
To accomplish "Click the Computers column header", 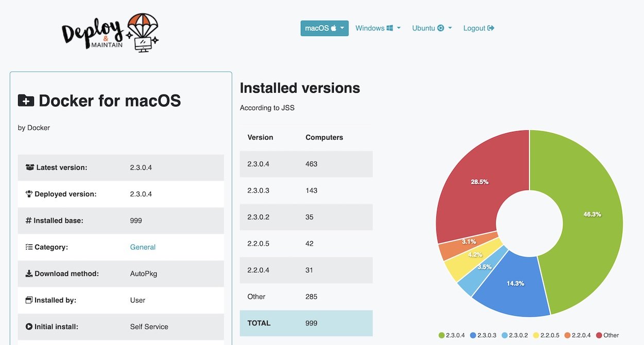I will tap(324, 137).
